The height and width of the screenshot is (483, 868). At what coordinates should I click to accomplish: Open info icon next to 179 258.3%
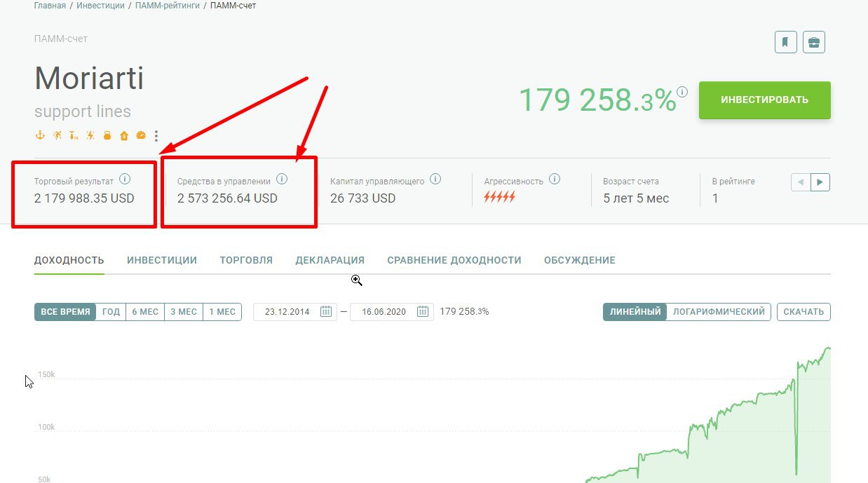click(x=682, y=92)
